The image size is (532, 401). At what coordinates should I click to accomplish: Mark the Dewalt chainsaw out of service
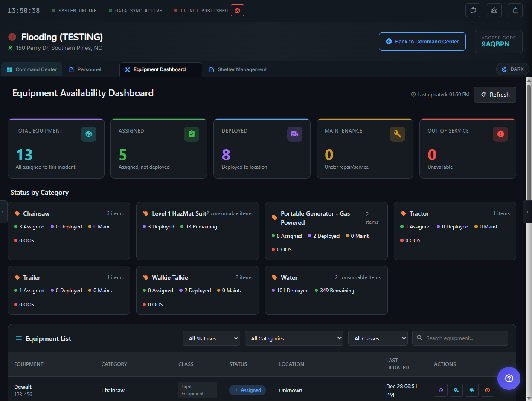[487, 390]
